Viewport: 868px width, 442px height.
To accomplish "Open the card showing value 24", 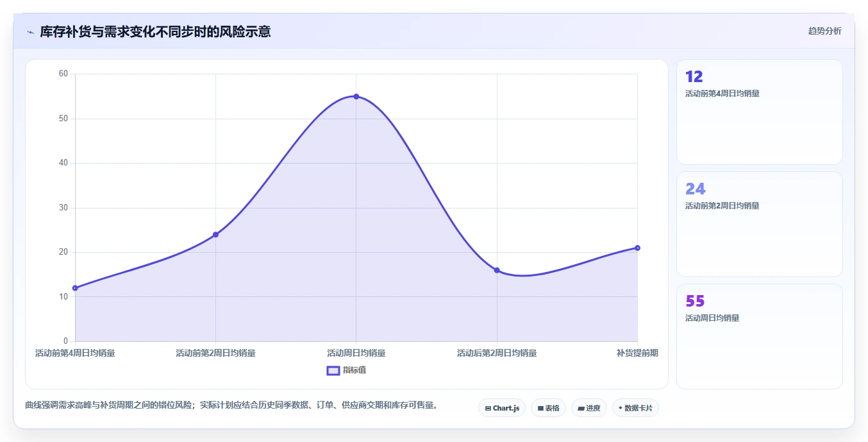I will coord(759,225).
